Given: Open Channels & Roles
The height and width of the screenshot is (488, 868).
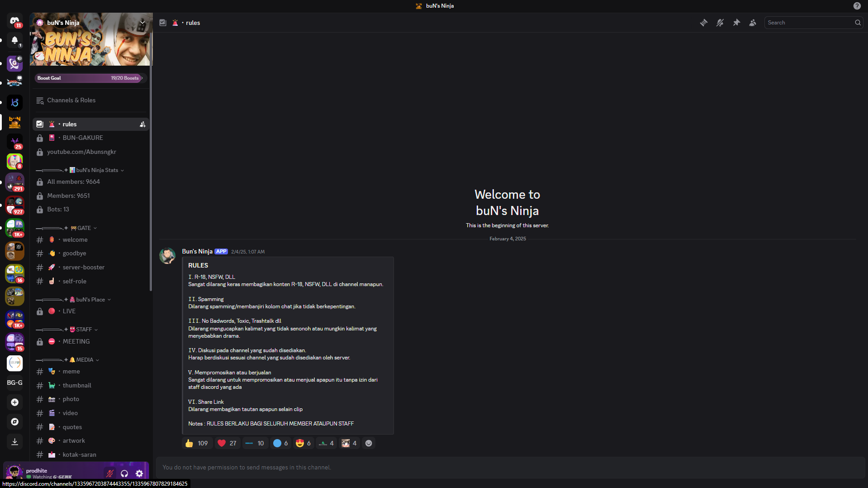Looking at the screenshot, I should click(x=90, y=100).
